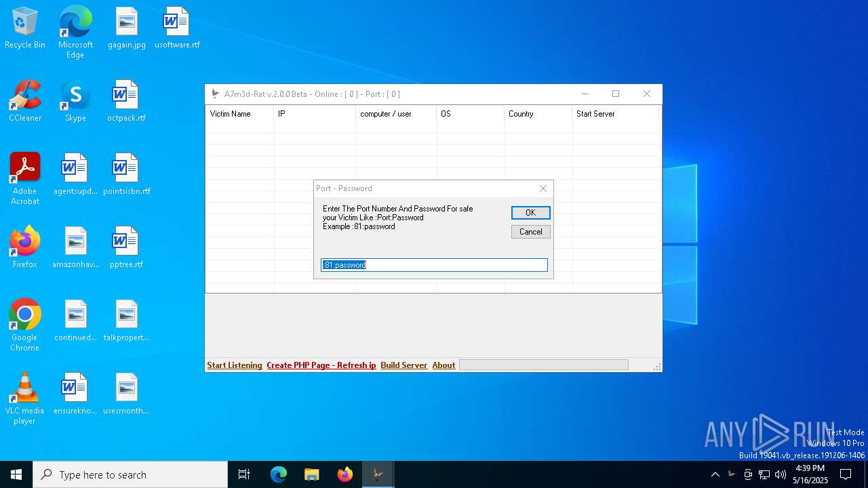
Task: Click the IP column header
Action: 315,114
